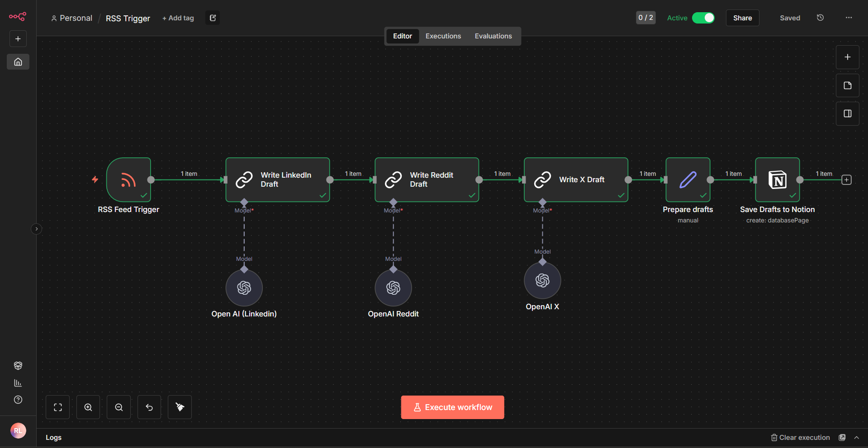Open the workflow history clock icon
This screenshot has height=448, width=868.
[x=820, y=18]
